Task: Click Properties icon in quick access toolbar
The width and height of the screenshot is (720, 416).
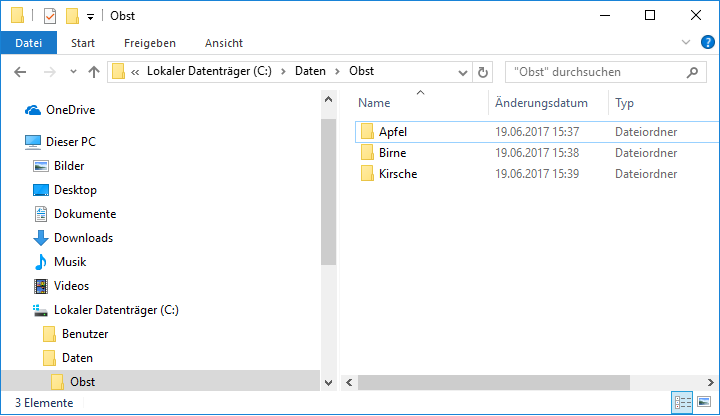Action: [x=50, y=16]
